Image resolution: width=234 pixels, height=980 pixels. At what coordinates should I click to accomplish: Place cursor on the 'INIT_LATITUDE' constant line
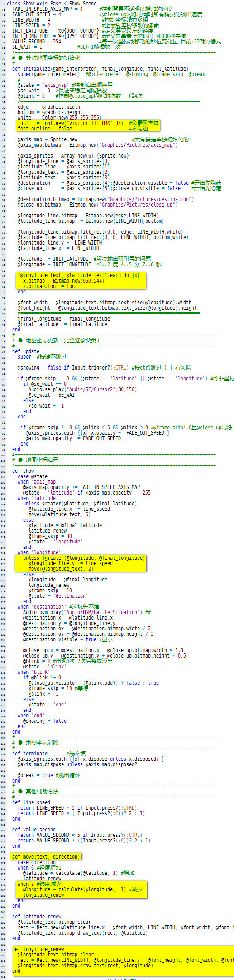click(x=56, y=30)
